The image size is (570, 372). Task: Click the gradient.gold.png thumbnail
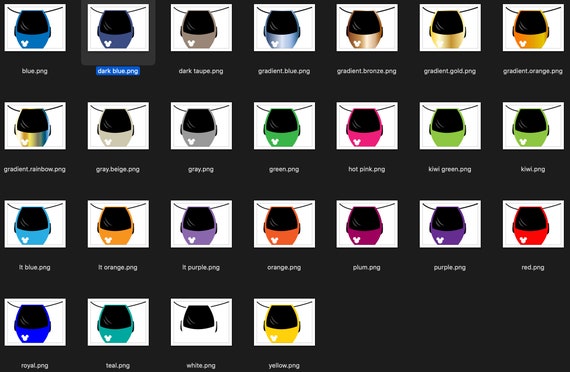450,28
